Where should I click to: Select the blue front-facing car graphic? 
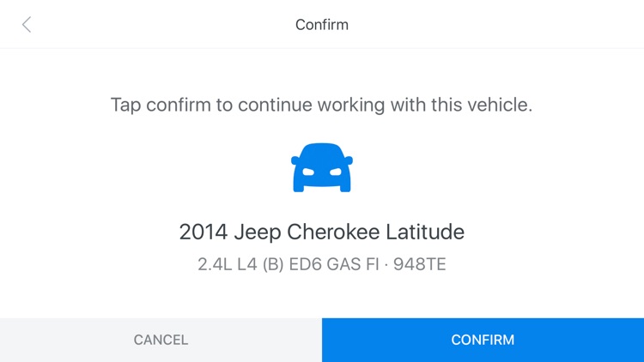click(322, 167)
